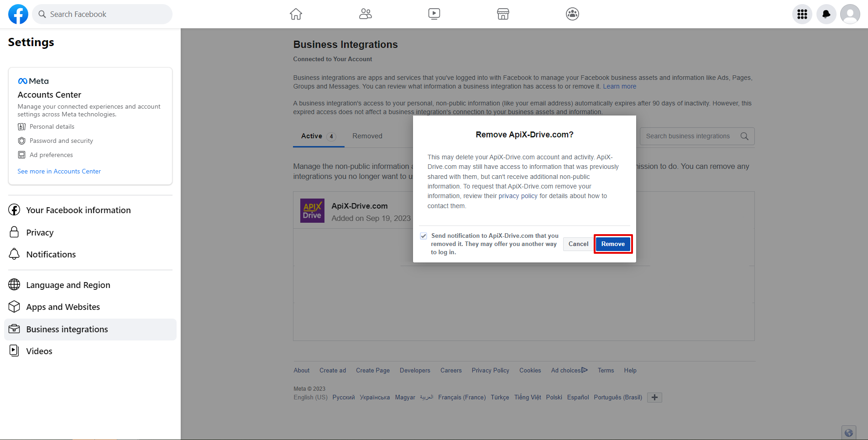This screenshot has height=440, width=868.
Task: Open the apps grid menu icon
Action: click(802, 14)
